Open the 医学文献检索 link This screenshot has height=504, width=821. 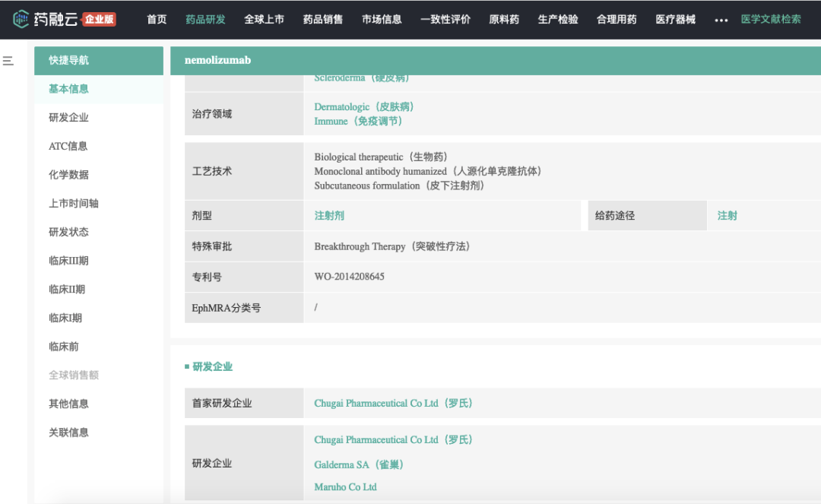click(x=771, y=19)
